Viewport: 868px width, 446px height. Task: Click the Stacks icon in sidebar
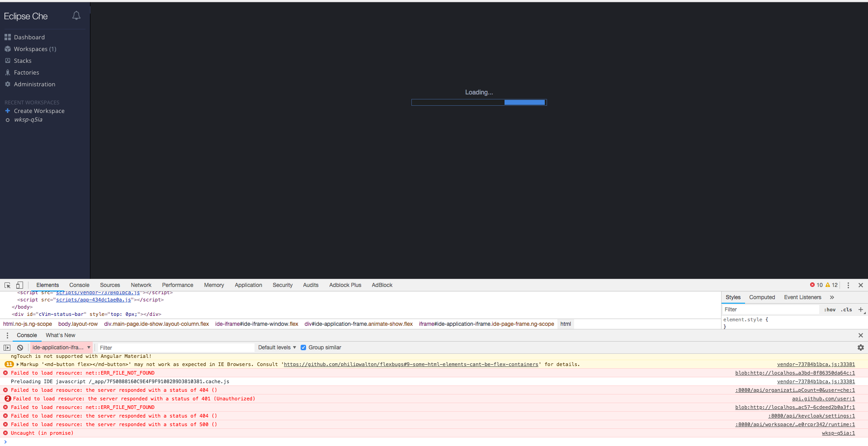(8, 61)
